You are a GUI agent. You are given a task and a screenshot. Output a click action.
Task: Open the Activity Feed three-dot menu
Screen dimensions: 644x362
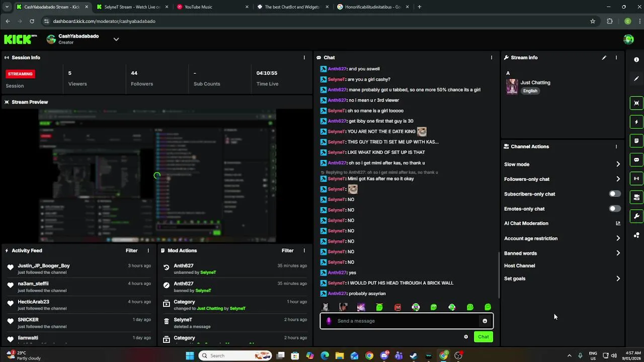click(148, 250)
